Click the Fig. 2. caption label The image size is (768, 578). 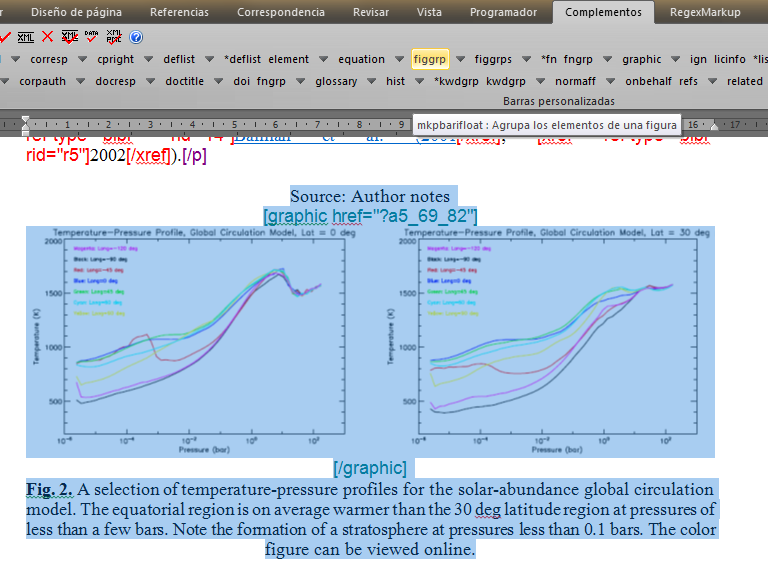[49, 489]
